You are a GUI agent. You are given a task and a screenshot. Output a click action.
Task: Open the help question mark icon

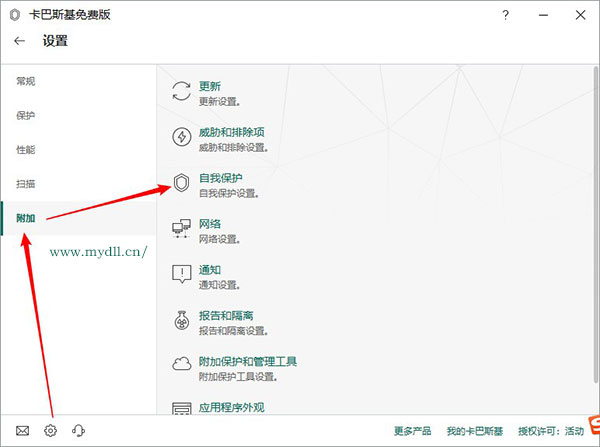pyautogui.click(x=505, y=15)
